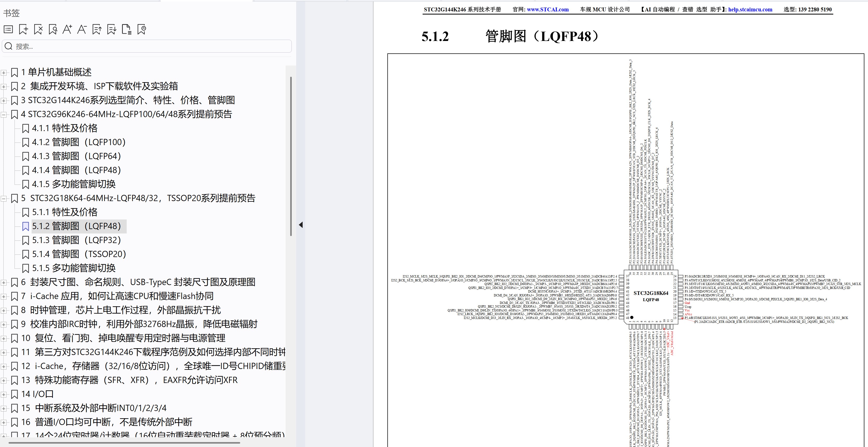The width and height of the screenshot is (868, 447).
Task: Click the Ucap pin label in diagram
Action: [x=688, y=307]
